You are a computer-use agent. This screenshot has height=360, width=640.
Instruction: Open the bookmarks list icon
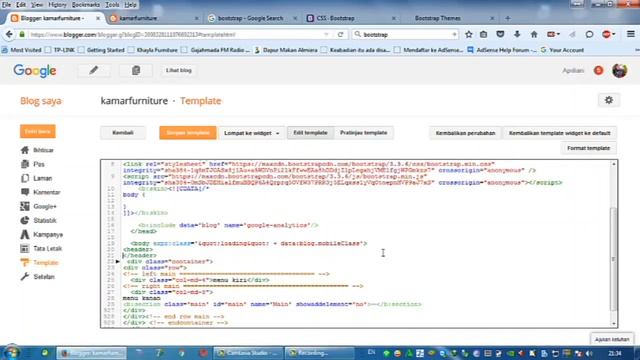[484, 35]
